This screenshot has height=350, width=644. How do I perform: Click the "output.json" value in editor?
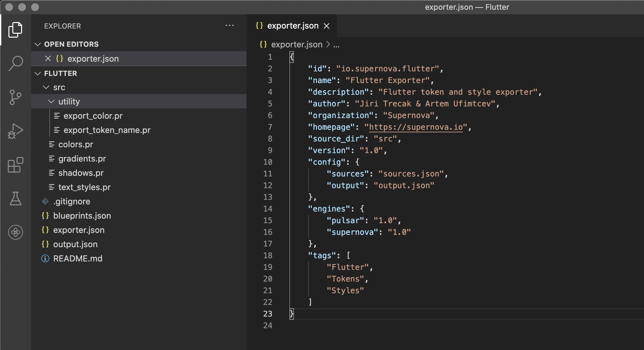click(404, 185)
